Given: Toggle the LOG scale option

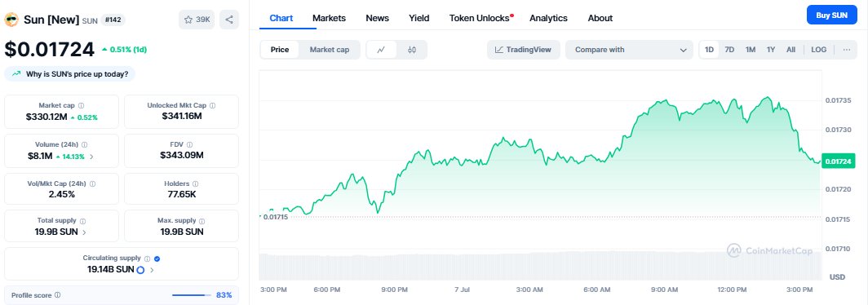Looking at the screenshot, I should click(819, 50).
